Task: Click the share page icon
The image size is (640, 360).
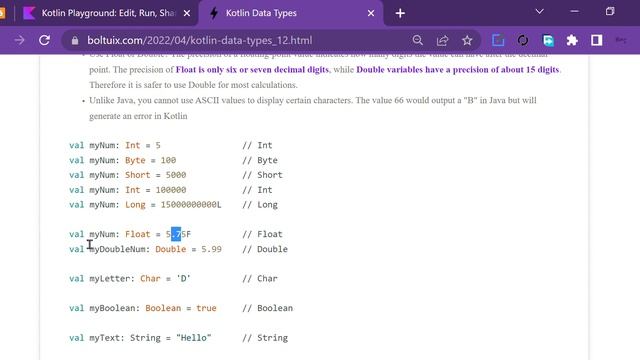Action: [x=442, y=40]
